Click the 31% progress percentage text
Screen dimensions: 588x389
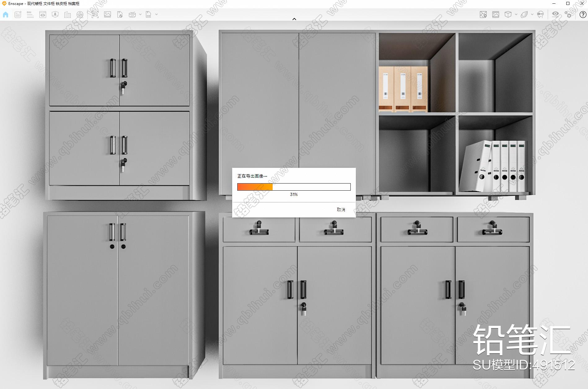tap(294, 195)
